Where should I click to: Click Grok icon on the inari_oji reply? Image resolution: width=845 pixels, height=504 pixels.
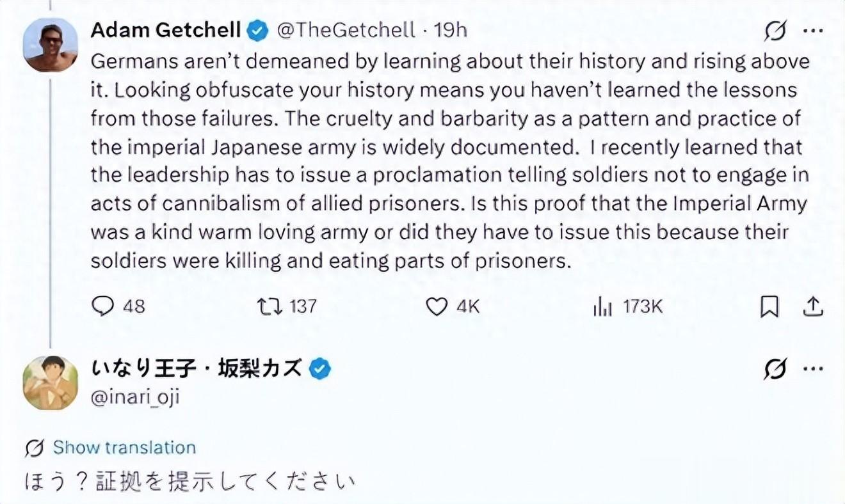coord(775,369)
